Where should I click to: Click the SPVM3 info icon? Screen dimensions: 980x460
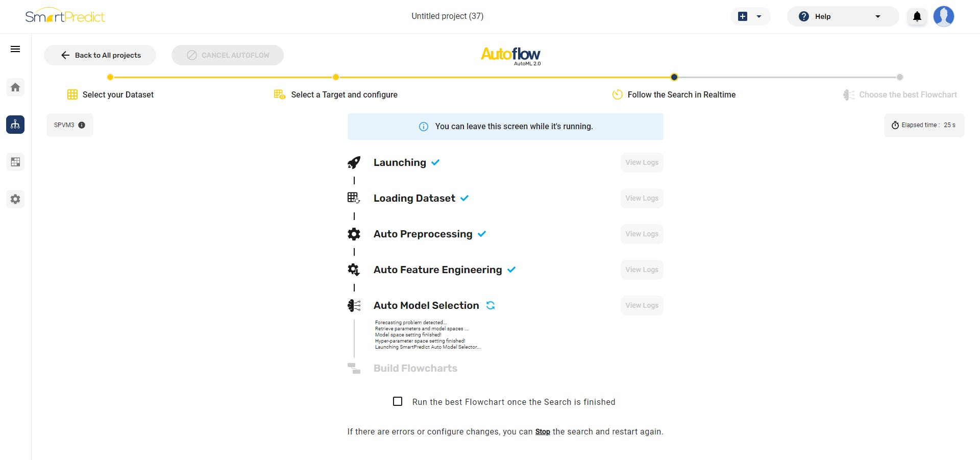(x=82, y=125)
